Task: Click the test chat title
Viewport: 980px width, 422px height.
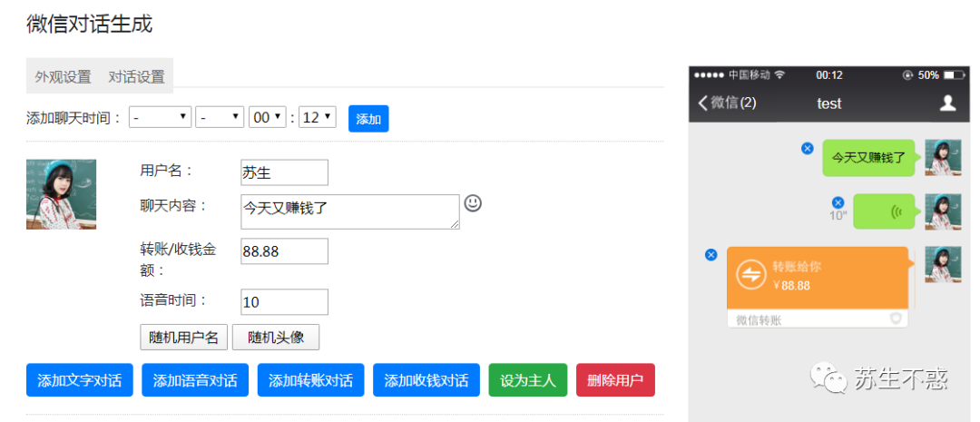Action: click(x=829, y=103)
